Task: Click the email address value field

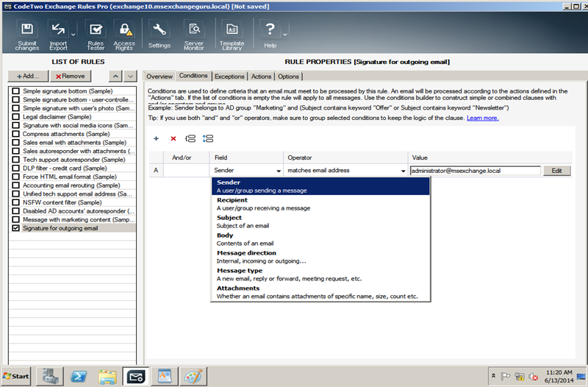Action: pos(475,171)
